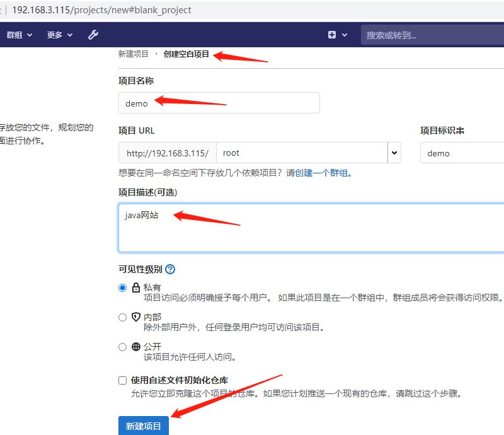Click the 创建空白项目 breadcrumb text
This screenshot has width=504, height=435.
(x=186, y=54)
